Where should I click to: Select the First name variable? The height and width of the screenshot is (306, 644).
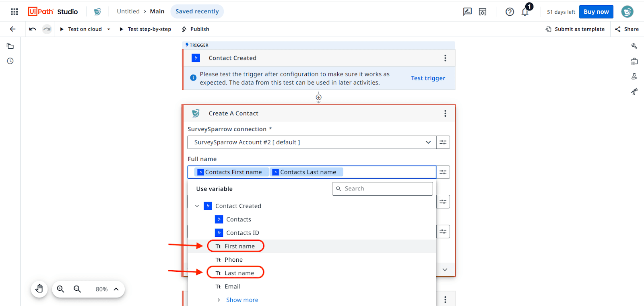tap(239, 246)
